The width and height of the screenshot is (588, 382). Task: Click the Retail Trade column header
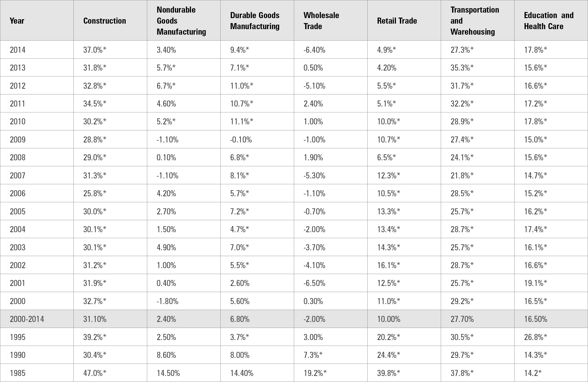tap(397, 21)
